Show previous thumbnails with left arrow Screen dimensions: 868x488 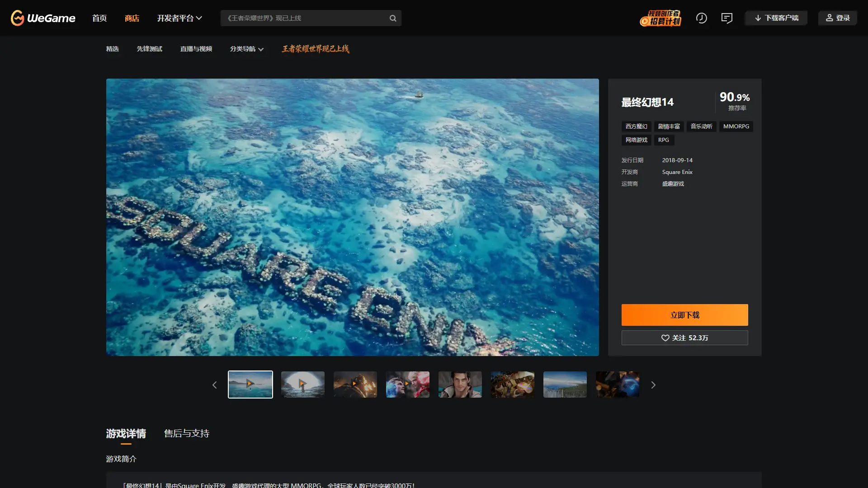coord(215,385)
